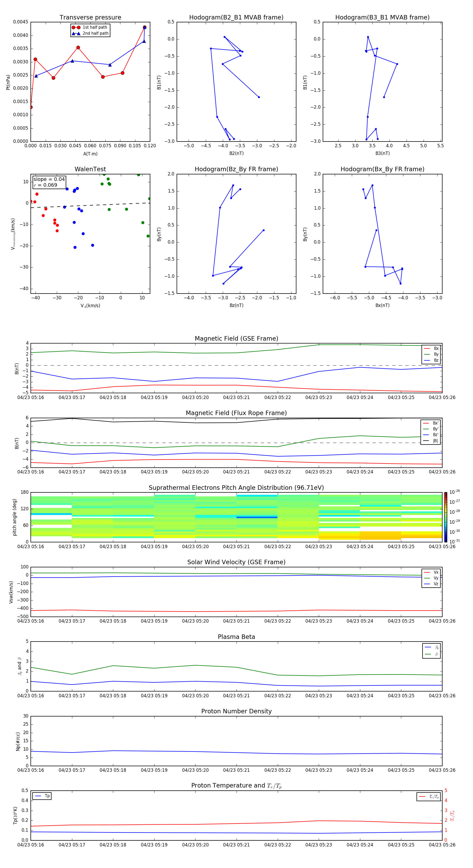Click the Vx legend entry

(x=431, y=572)
